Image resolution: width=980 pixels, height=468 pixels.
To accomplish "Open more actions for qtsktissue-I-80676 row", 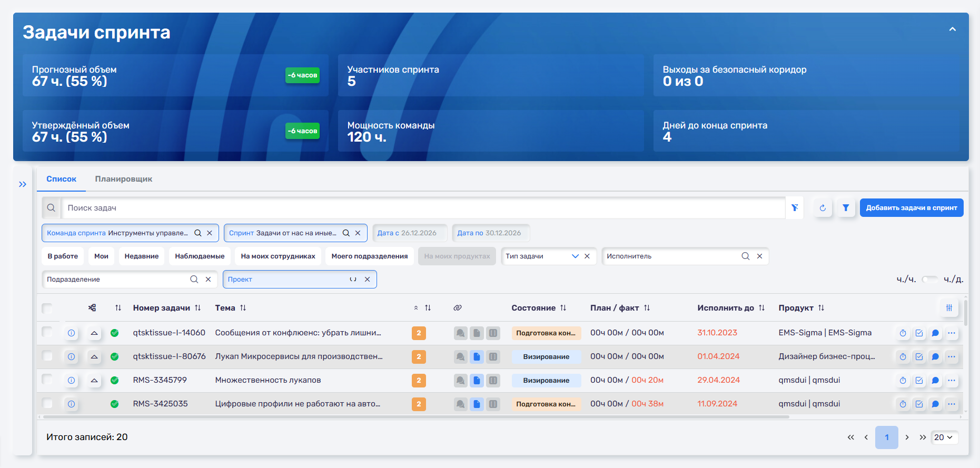I will [952, 357].
